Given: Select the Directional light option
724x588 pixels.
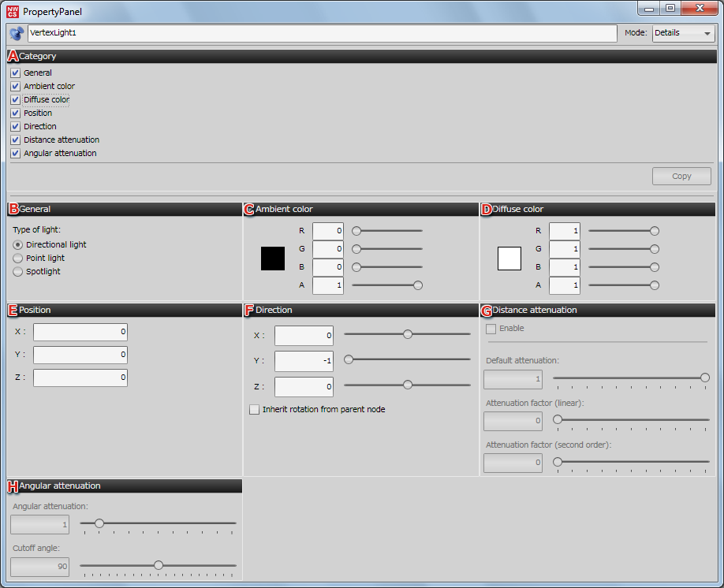Looking at the screenshot, I should 18,244.
